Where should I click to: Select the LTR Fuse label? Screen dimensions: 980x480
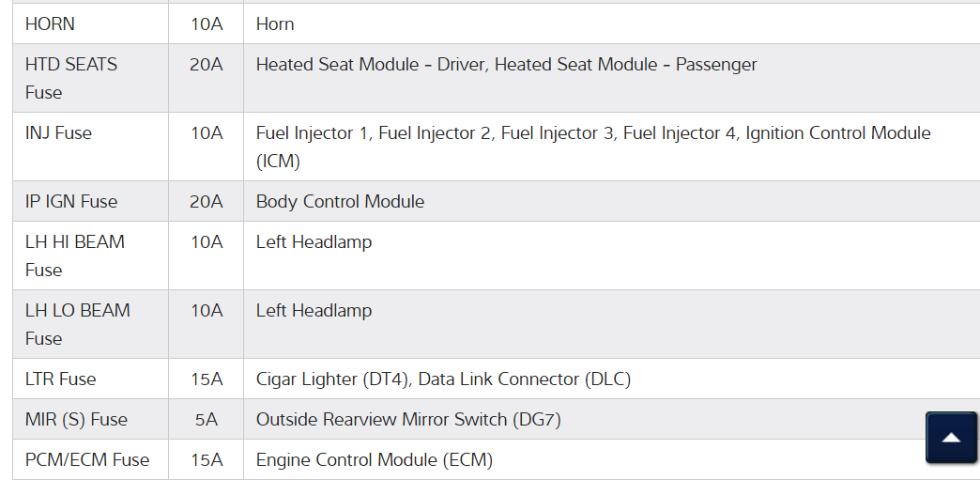click(60, 379)
